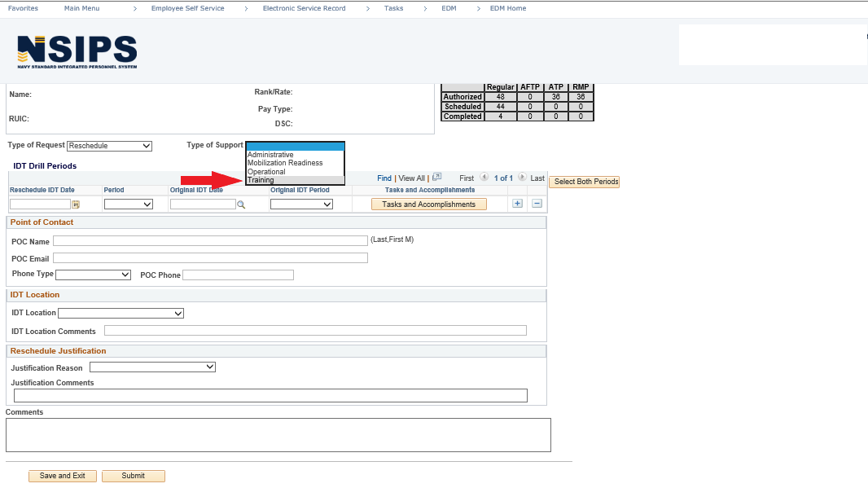
Task: Click the NSIPS logo
Action: (x=77, y=52)
